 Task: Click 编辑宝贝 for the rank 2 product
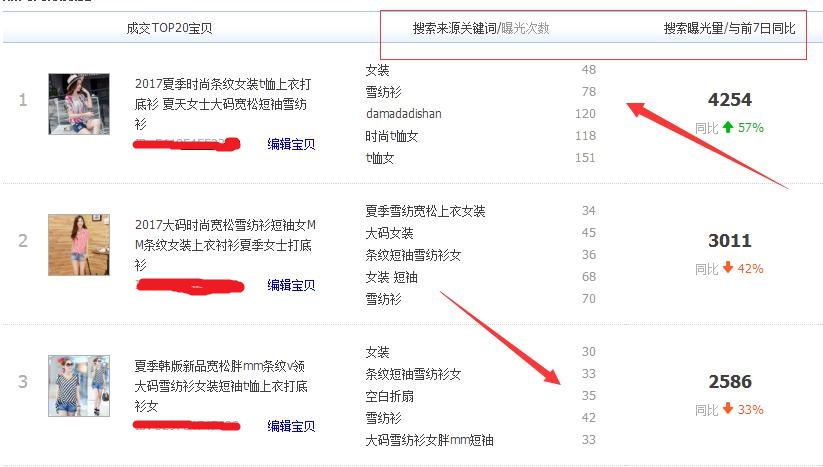click(291, 285)
